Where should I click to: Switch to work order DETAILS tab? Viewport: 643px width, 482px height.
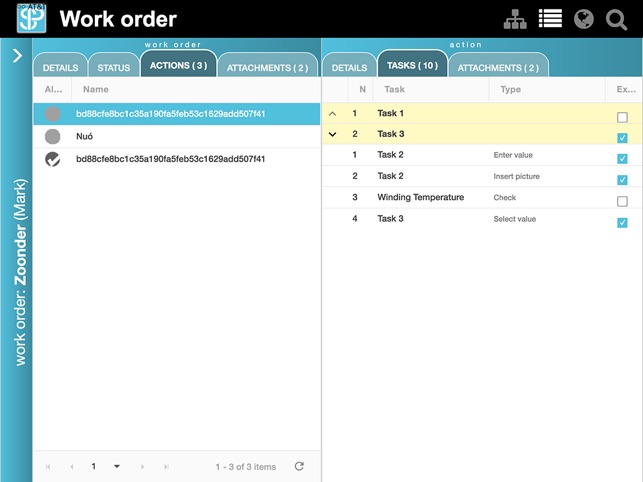click(x=60, y=67)
